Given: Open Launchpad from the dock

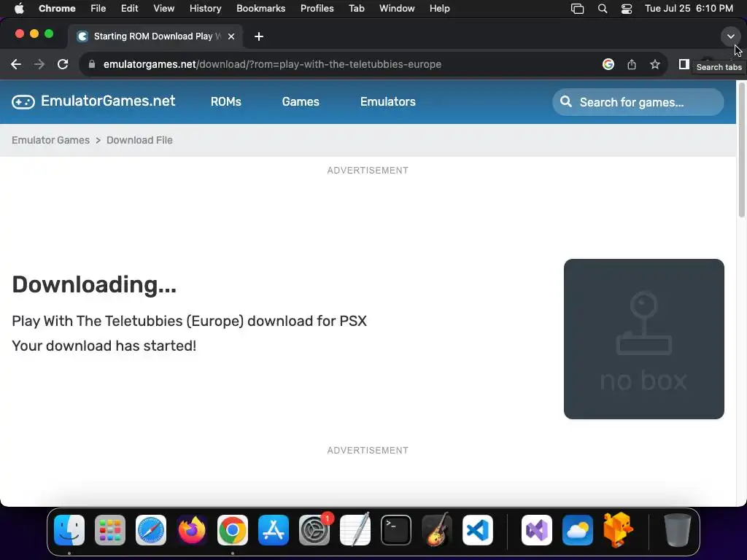Looking at the screenshot, I should 110,530.
